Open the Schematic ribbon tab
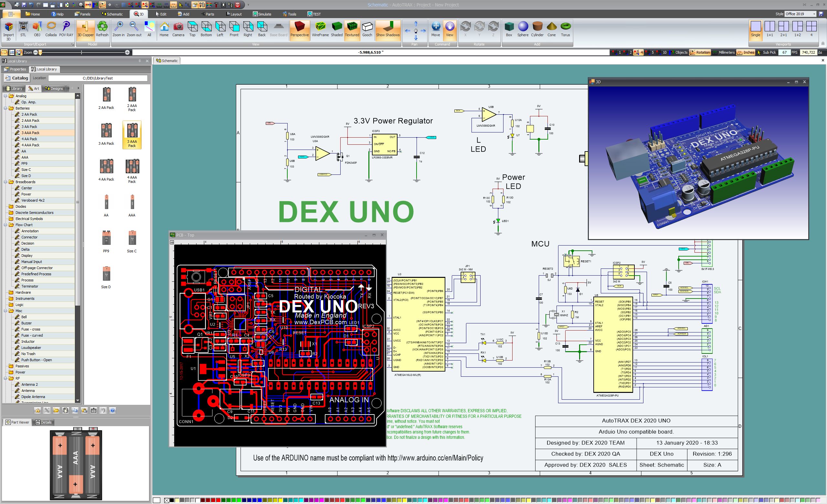This screenshot has height=504, width=827. click(x=112, y=14)
